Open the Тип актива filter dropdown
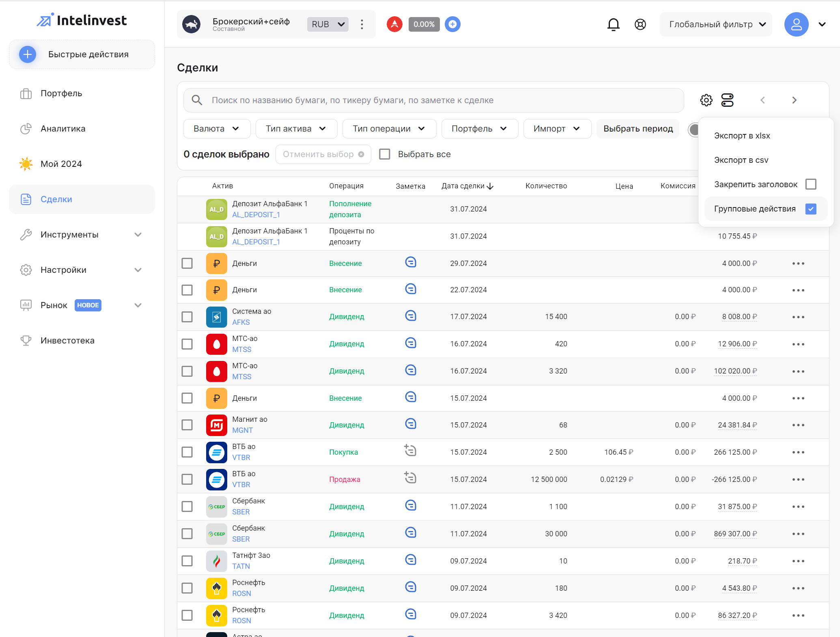This screenshot has width=840, height=637. point(296,129)
